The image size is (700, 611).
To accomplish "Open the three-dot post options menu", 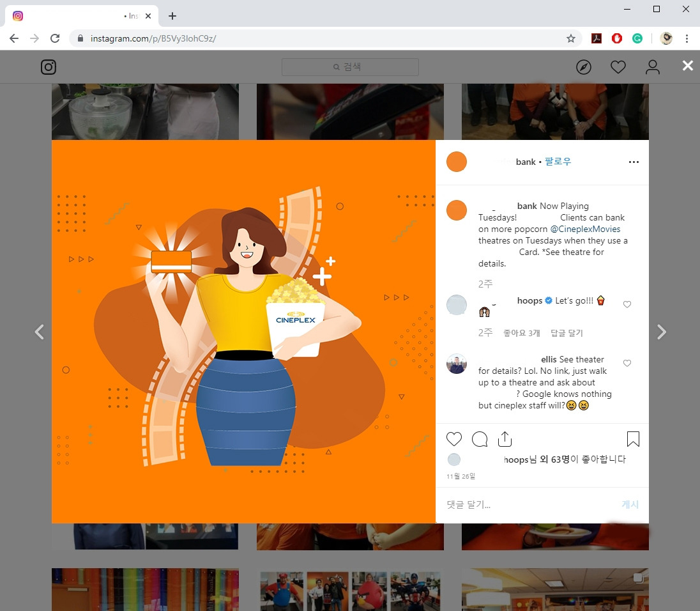I will pos(634,162).
